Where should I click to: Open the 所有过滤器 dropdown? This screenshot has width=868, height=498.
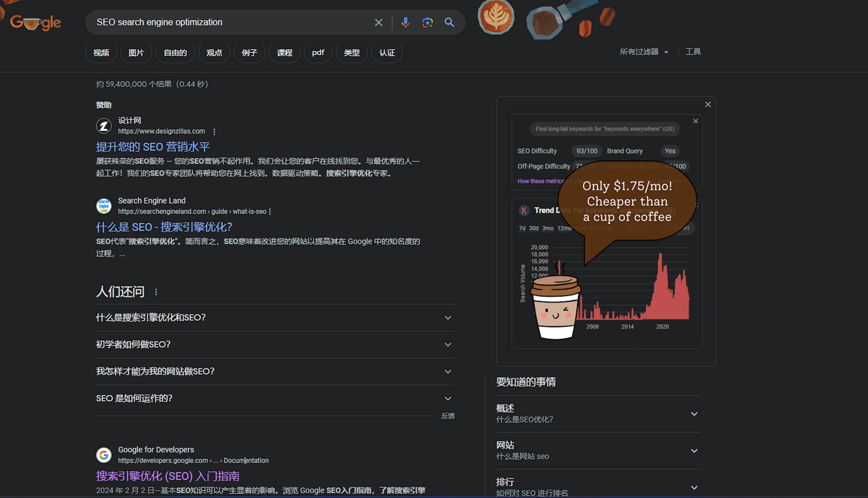644,52
